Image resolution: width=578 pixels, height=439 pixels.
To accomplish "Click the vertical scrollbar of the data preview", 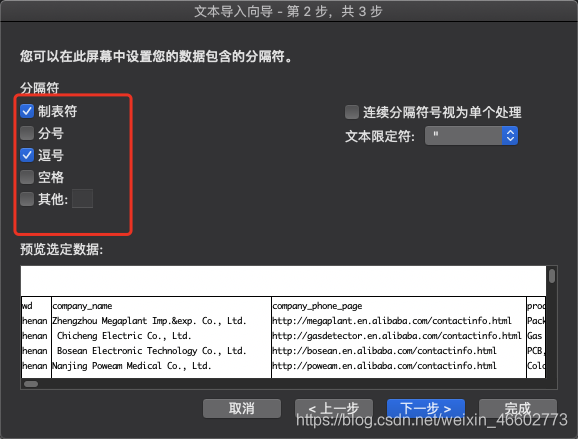I will pos(552,276).
